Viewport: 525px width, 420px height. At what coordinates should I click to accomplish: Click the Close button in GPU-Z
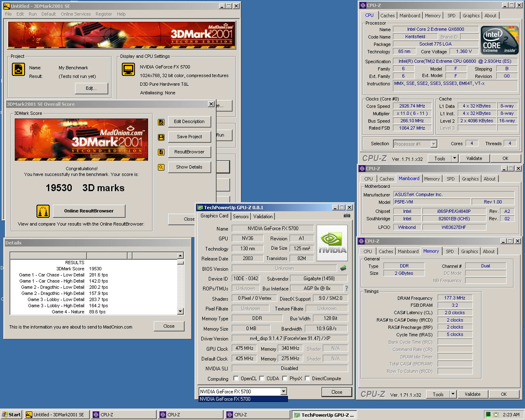tap(337, 392)
